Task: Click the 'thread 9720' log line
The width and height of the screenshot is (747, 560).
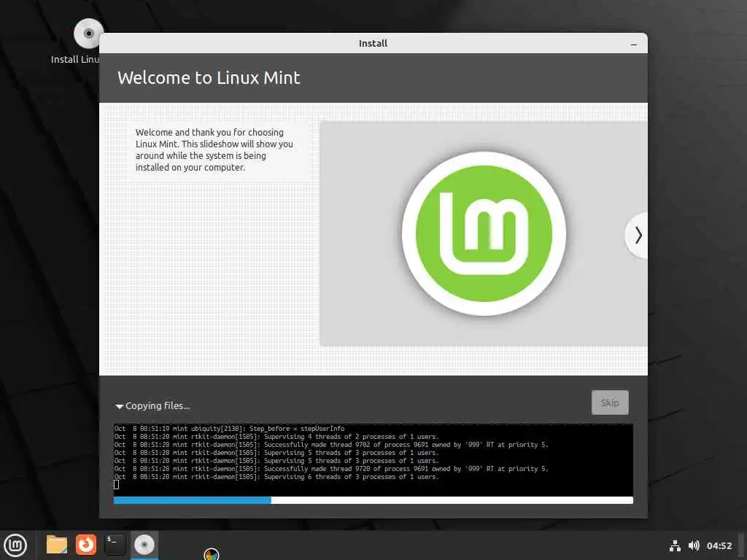Action: pyautogui.click(x=331, y=469)
